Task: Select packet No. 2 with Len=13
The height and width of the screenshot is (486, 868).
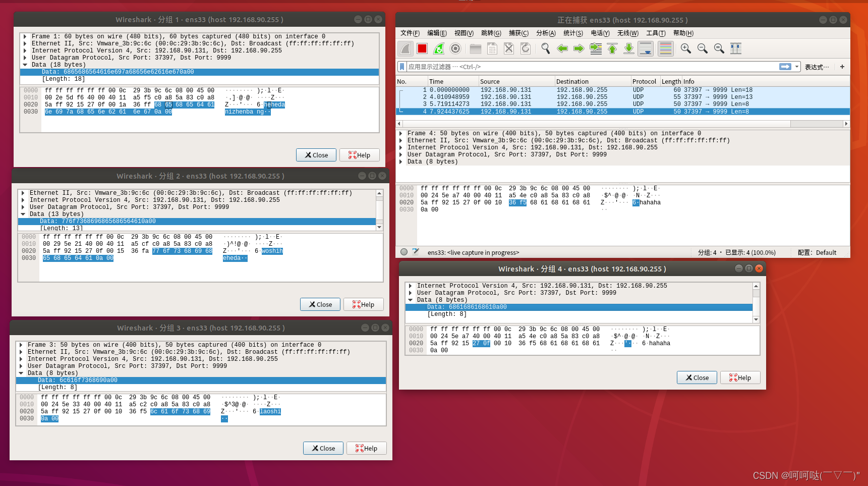Action: (623, 97)
